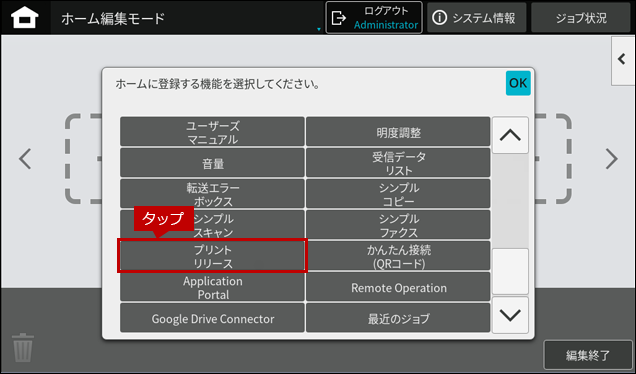The height and width of the screenshot is (374, 636).
Task: Select シンプルファクス function
Action: (398, 225)
